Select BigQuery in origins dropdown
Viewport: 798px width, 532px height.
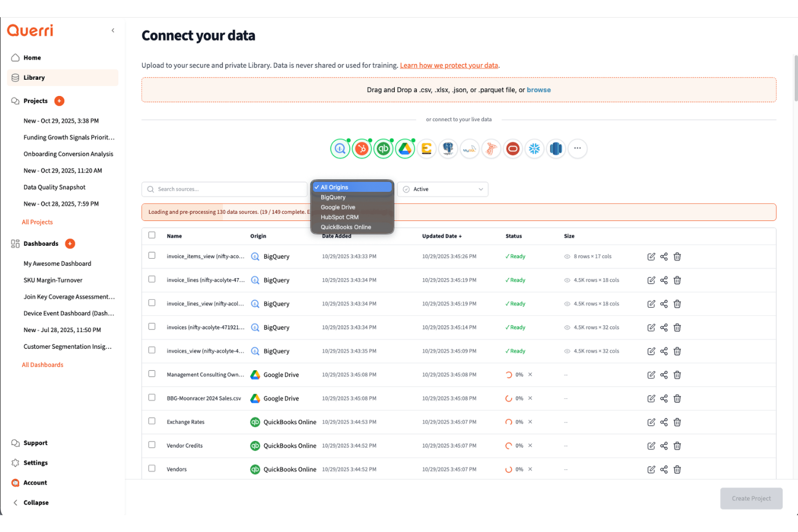353,197
